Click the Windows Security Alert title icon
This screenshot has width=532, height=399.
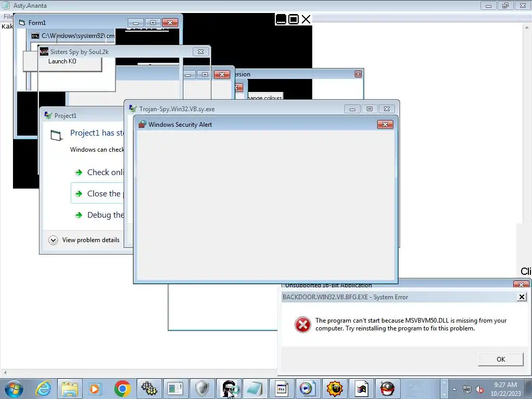142,125
